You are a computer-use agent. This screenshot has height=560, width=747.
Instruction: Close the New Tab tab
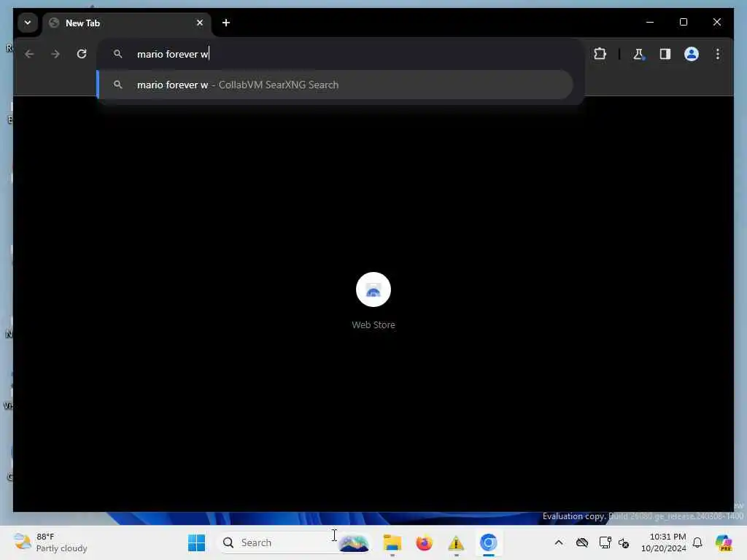tap(200, 23)
